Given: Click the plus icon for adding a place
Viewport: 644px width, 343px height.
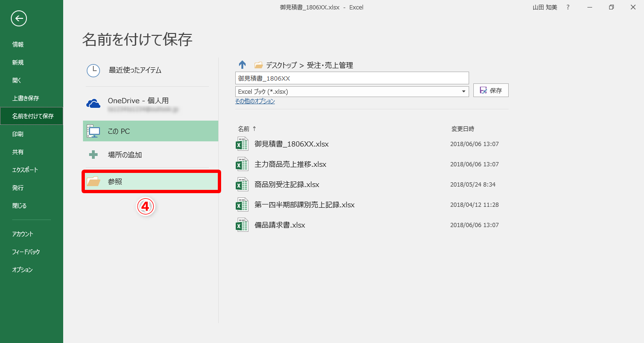Looking at the screenshot, I should 93,155.
